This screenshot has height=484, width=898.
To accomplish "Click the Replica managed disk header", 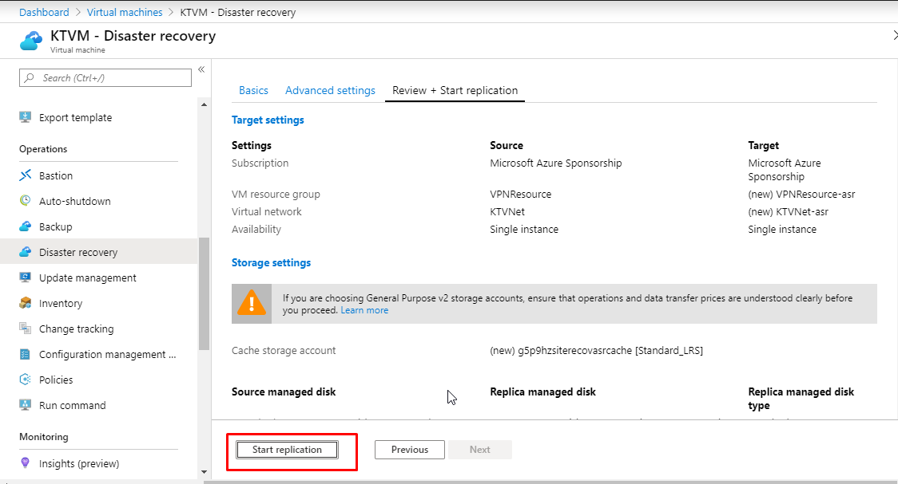I will click(x=542, y=392).
